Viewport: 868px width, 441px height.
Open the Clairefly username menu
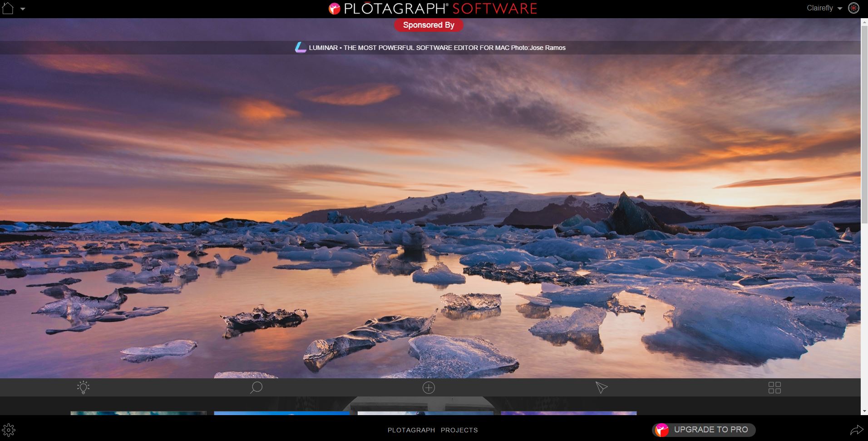(819, 8)
